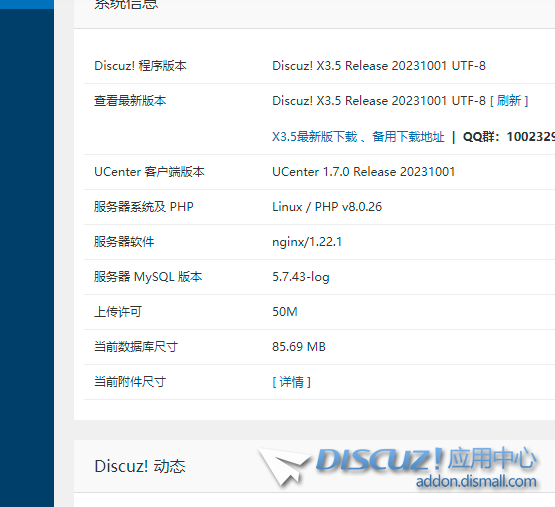The height and width of the screenshot is (507, 555).
Task: Open the X3.5最新版下载 link
Action: [315, 136]
